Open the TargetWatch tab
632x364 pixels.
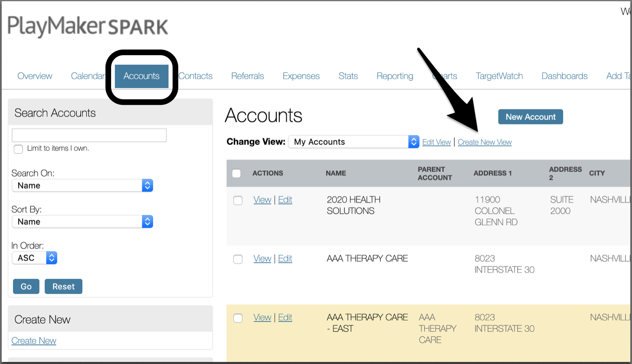pyautogui.click(x=499, y=76)
